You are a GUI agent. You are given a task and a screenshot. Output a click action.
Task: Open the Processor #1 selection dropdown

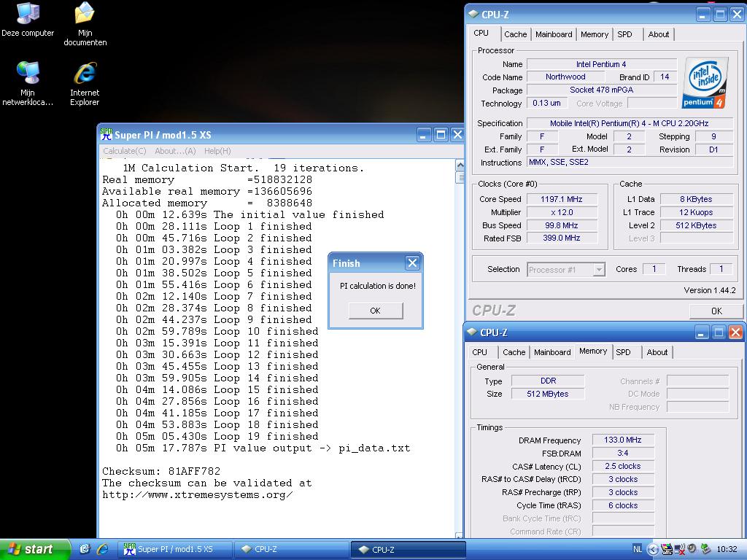tap(565, 270)
